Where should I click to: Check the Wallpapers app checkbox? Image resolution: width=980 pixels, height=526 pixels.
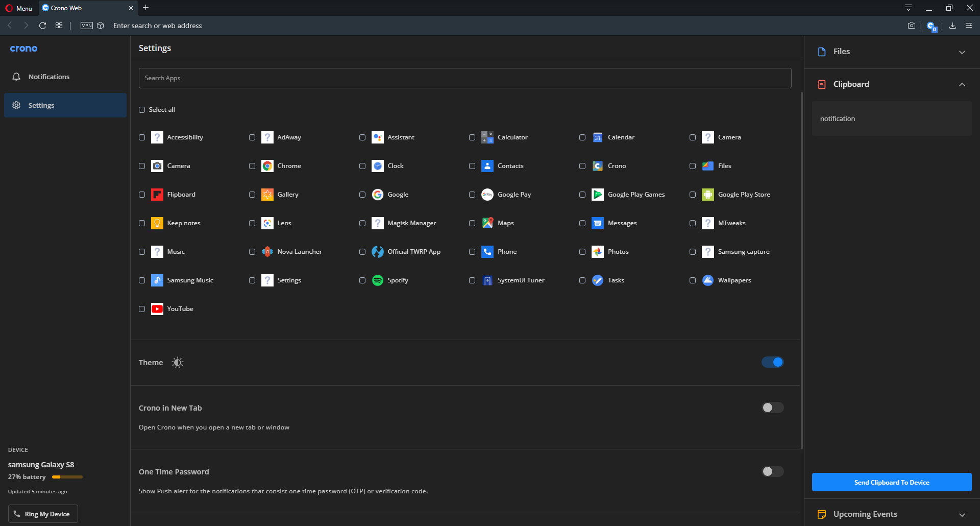693,280
